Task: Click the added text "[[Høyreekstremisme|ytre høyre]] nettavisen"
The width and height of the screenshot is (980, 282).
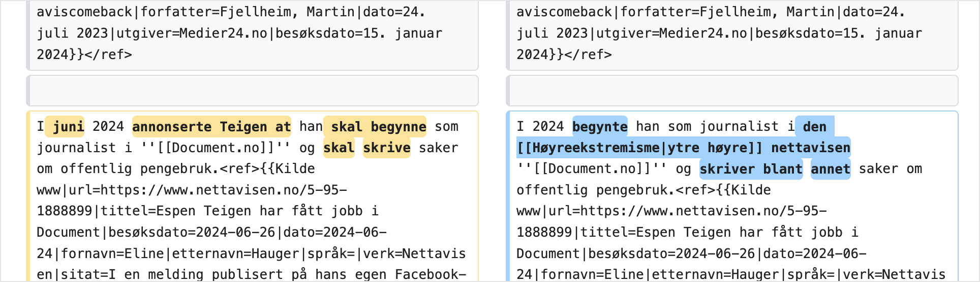Action: (683, 148)
